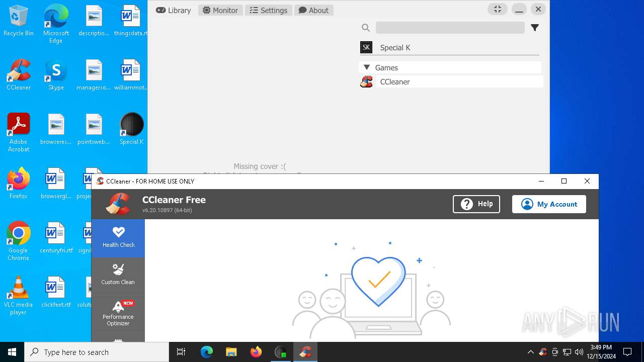This screenshot has height=362, width=644.
Task: Click the CCleaner broom logo in header
Action: pyautogui.click(x=119, y=204)
